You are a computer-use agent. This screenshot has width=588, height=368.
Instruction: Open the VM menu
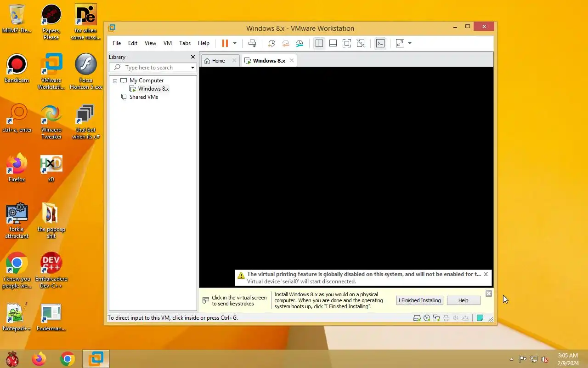click(x=168, y=43)
